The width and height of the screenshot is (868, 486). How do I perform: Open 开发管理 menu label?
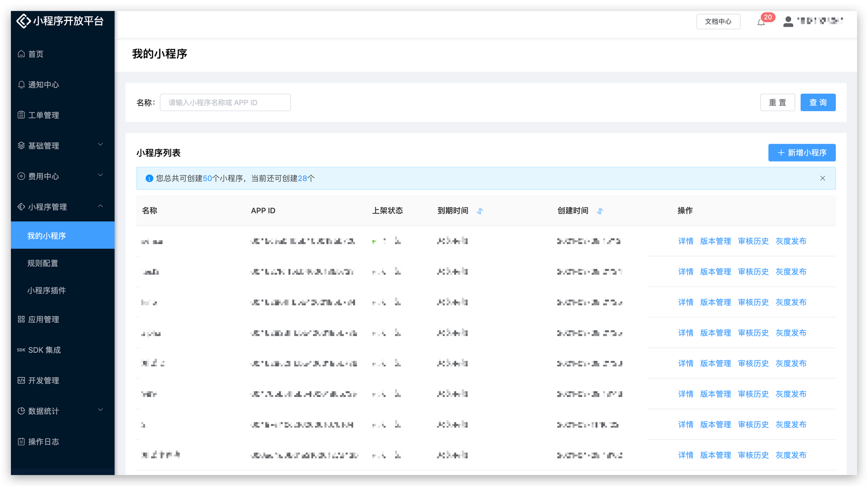(43, 380)
